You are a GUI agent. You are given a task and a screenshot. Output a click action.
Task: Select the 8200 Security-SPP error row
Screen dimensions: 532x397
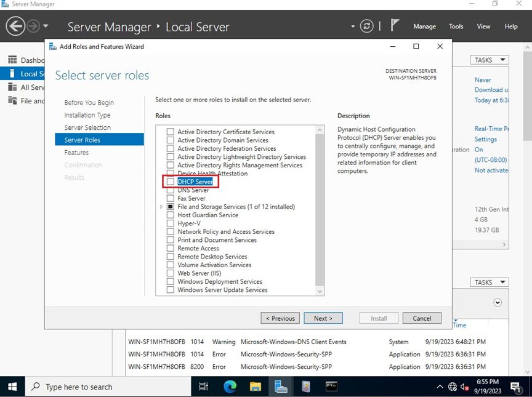pyautogui.click(x=307, y=366)
